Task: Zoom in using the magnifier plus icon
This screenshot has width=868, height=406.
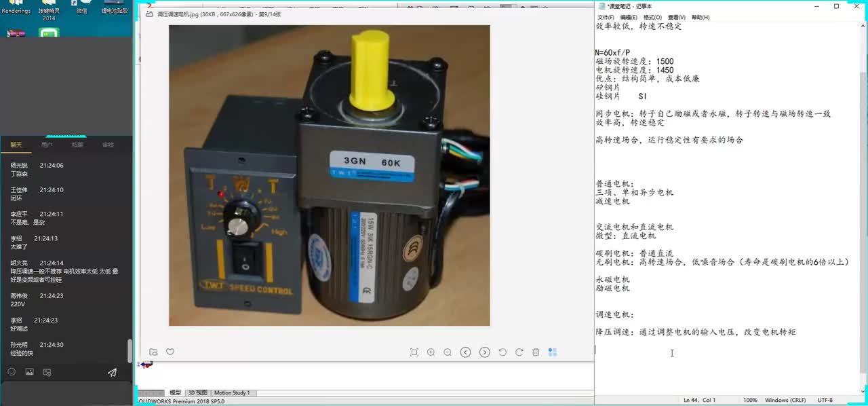Action: pyautogui.click(x=431, y=352)
